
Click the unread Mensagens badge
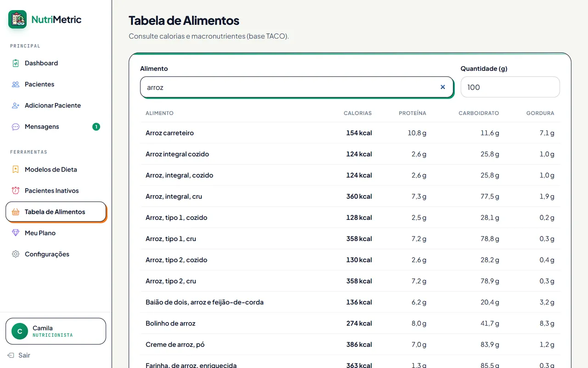[96, 126]
